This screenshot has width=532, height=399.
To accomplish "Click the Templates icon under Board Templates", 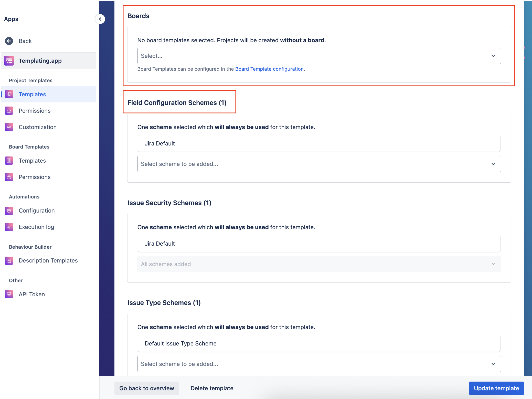I will [9, 161].
